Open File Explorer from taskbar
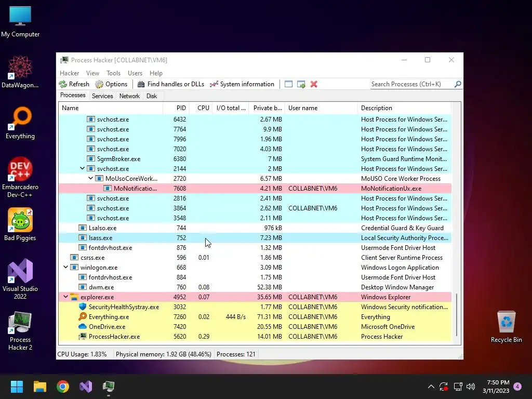Screen dimensions: 532x399 [x=39, y=387]
